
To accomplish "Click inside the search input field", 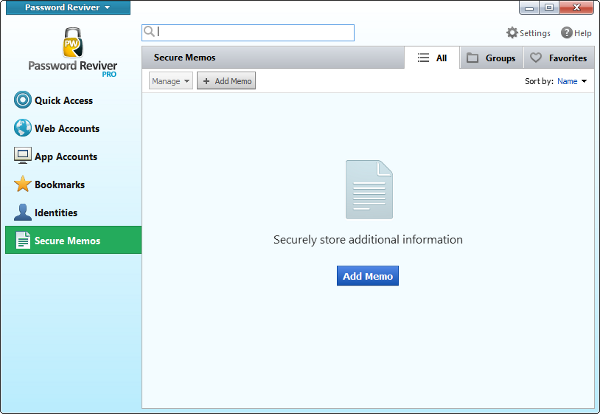I will coord(248,33).
